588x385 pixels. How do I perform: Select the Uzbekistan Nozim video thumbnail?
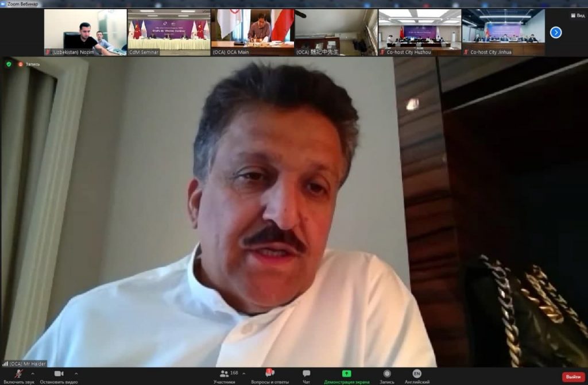coord(85,32)
